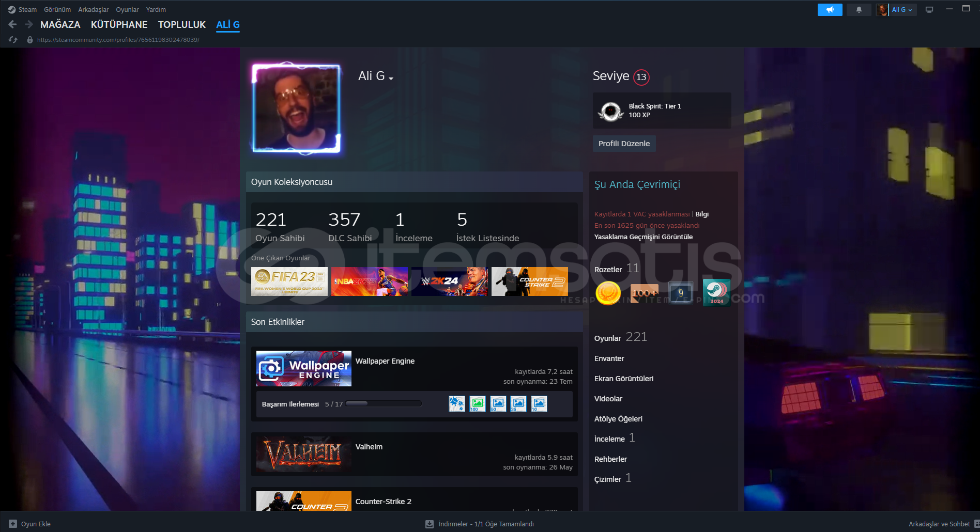Open the Wallpaper Engine title link
The width and height of the screenshot is (980, 532).
(x=385, y=361)
